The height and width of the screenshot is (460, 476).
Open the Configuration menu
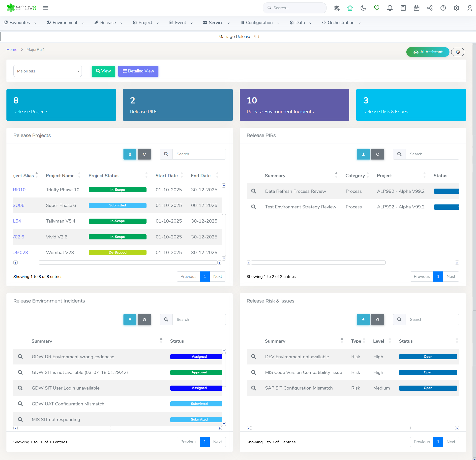(259, 23)
